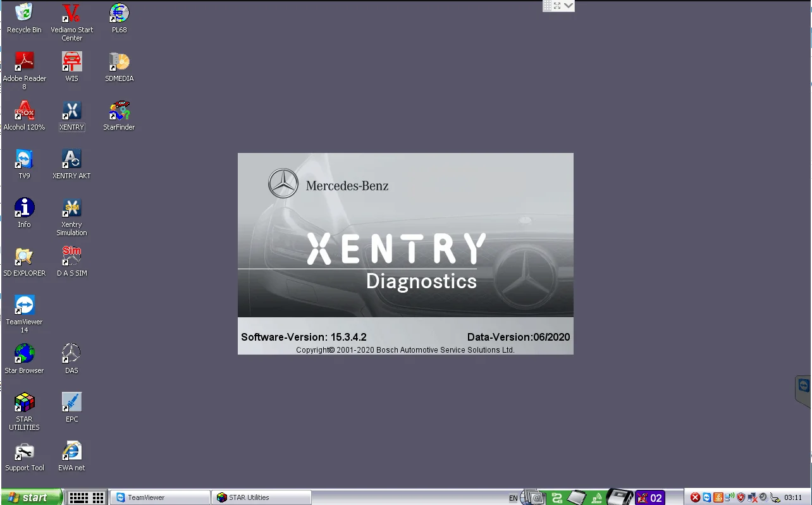Viewport: 812px width, 505px height.
Task: Click the grid handle in top toolbar
Action: coord(548,6)
